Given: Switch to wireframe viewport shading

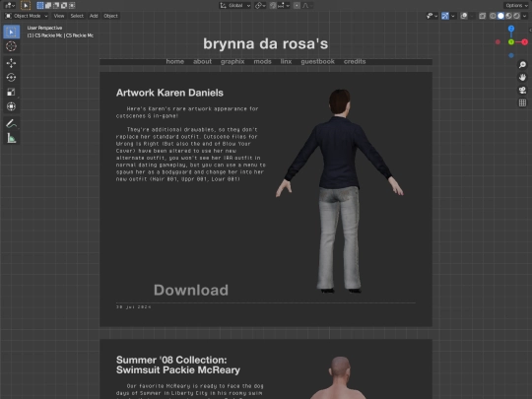Looking at the screenshot, I should click(x=493, y=16).
